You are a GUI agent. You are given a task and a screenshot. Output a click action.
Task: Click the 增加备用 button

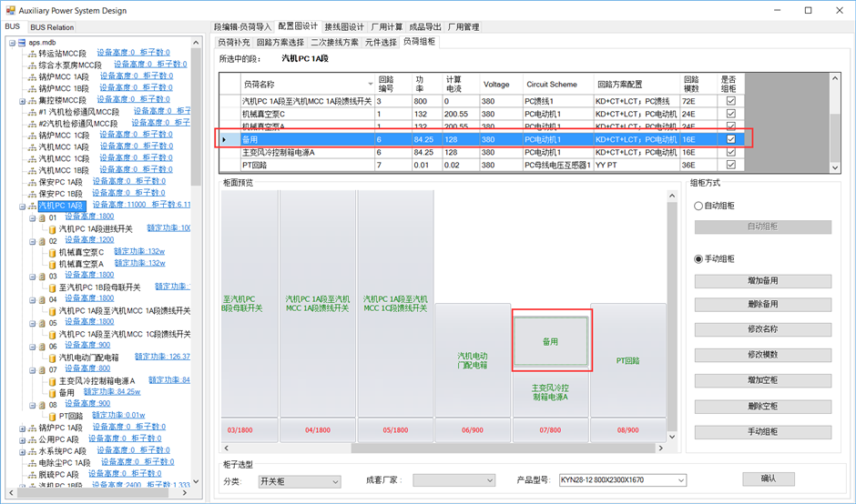762,281
